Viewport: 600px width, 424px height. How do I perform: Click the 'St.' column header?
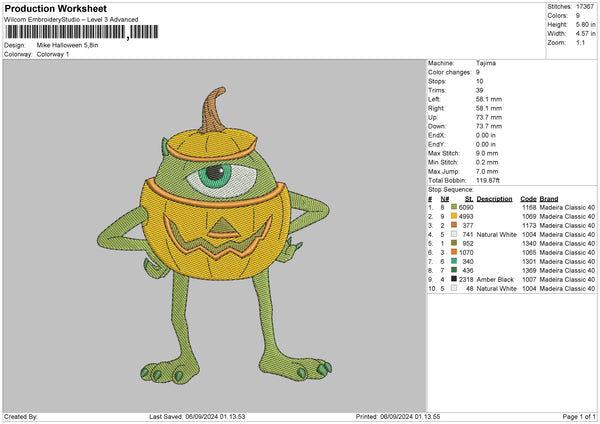tap(469, 199)
